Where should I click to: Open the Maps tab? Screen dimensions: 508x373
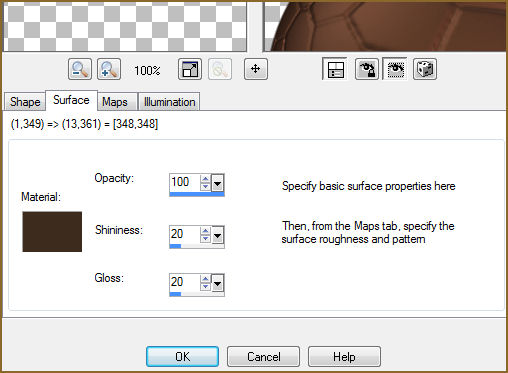pyautogui.click(x=115, y=102)
